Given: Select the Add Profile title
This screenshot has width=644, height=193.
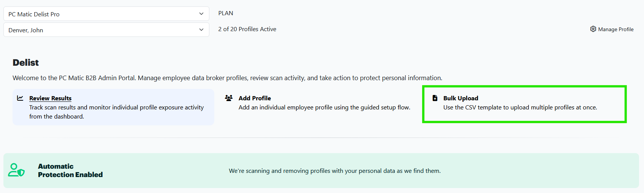Looking at the screenshot, I should point(255,98).
